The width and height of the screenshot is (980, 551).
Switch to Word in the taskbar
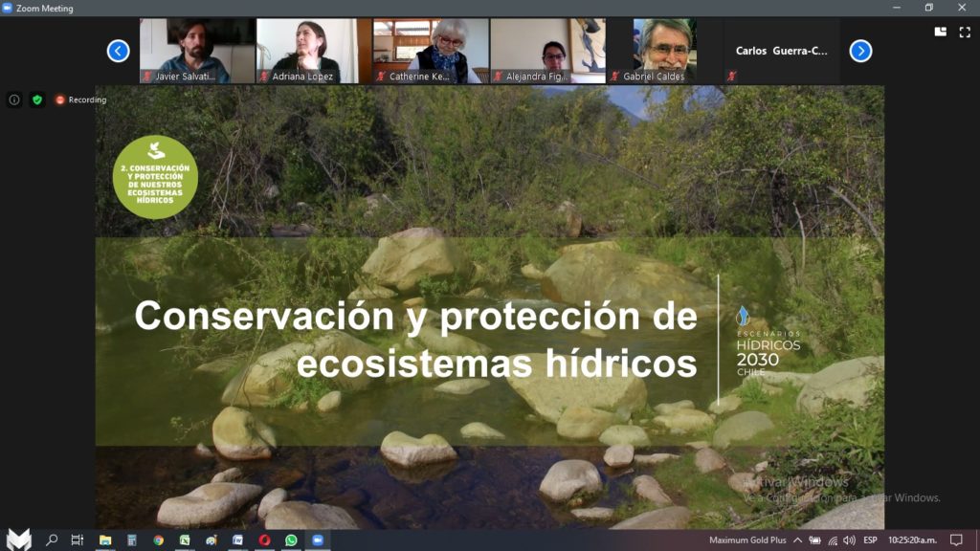[237, 540]
